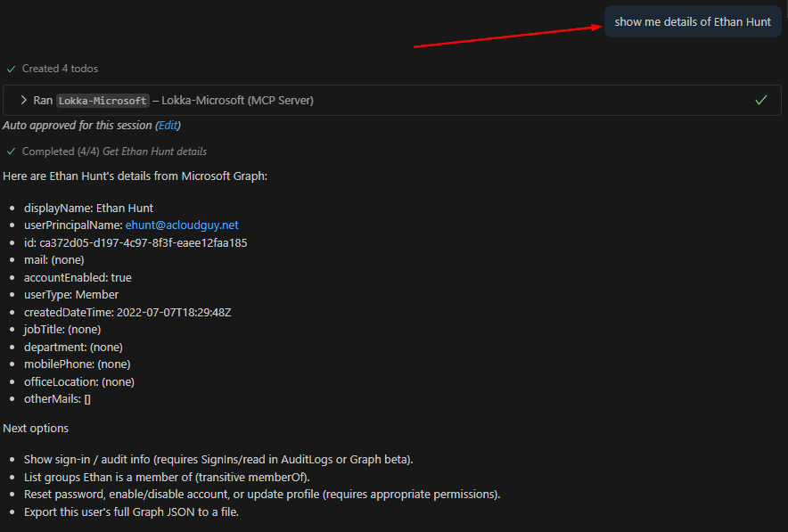Open the Edit link for auto approval

coord(168,126)
